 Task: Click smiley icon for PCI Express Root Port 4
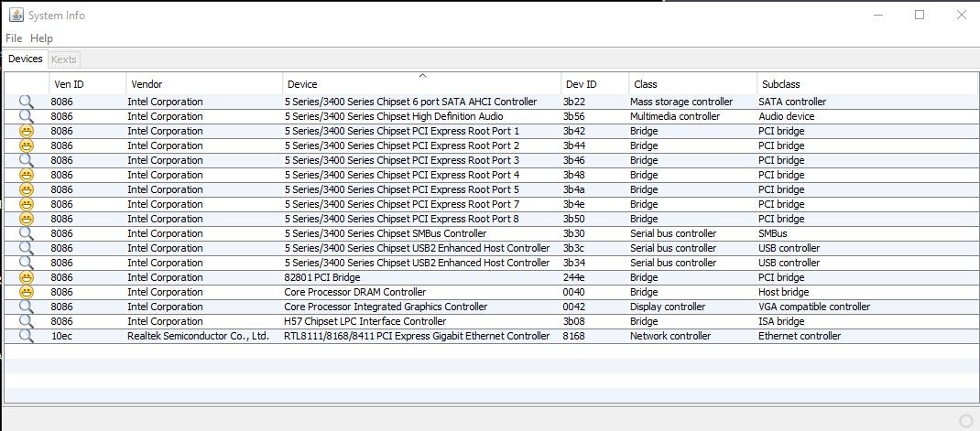tap(27, 175)
